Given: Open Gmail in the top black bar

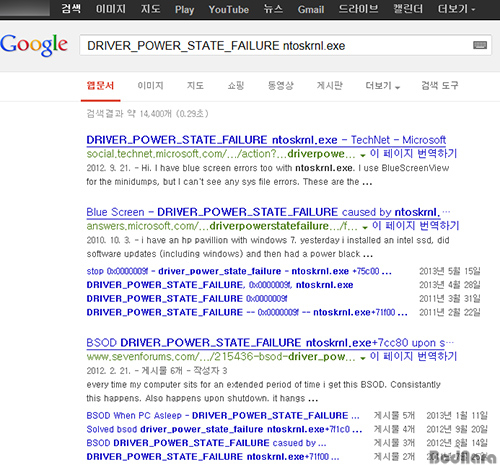Looking at the screenshot, I should tap(311, 9).
